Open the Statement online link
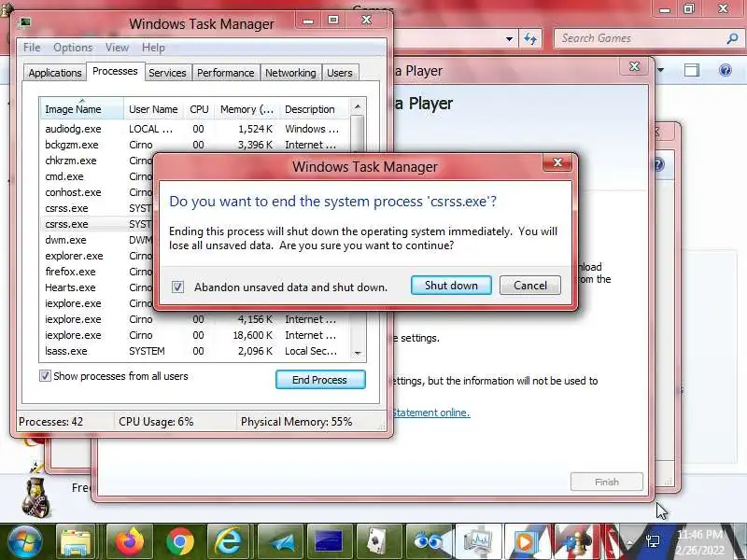This screenshot has width=747, height=560. 431,413
